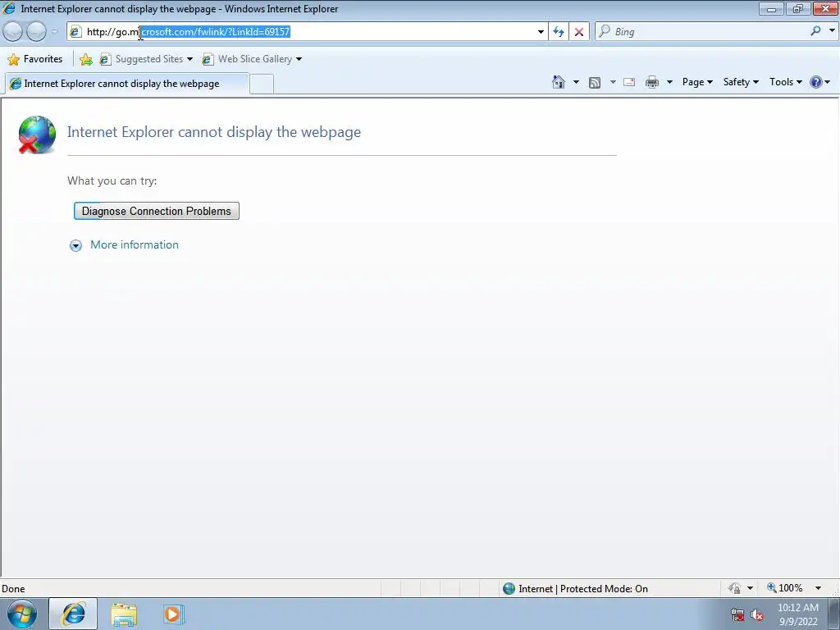This screenshot has height=630, width=840.
Task: Click the Read Mail icon
Action: click(x=629, y=83)
